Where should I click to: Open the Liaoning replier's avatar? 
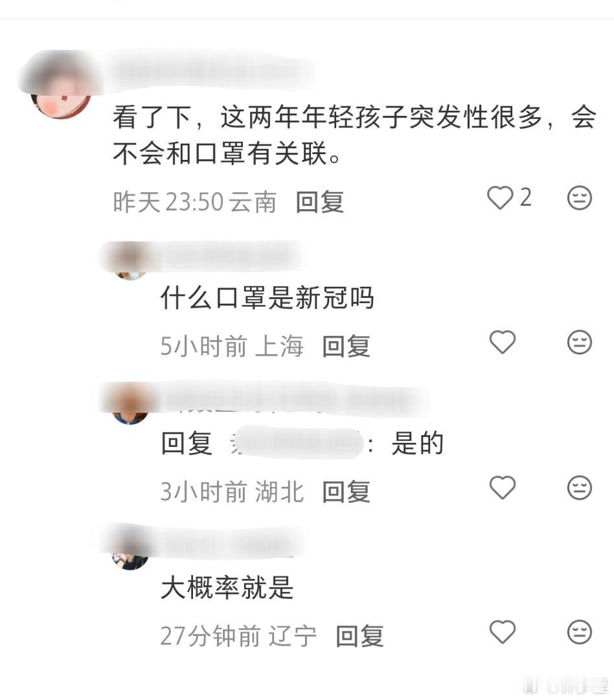[x=130, y=552]
